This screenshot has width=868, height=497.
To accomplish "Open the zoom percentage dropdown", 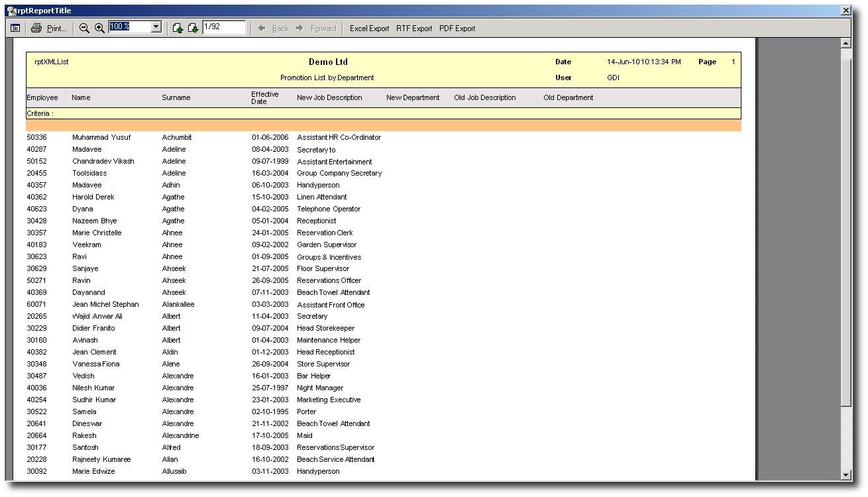I will pyautogui.click(x=156, y=27).
